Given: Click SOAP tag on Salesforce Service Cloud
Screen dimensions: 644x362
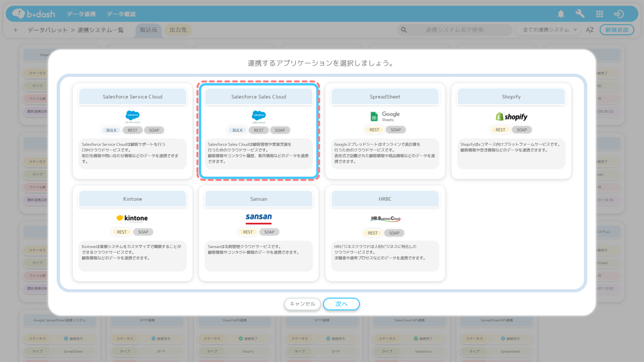Looking at the screenshot, I should pyautogui.click(x=154, y=130).
